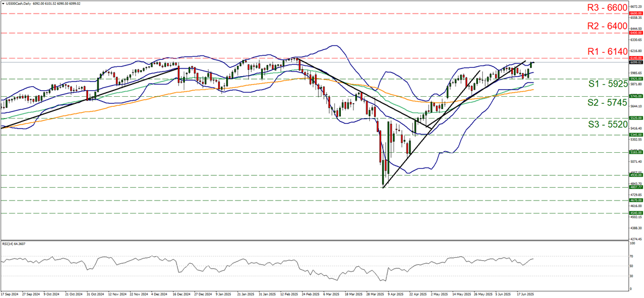The width and height of the screenshot is (644, 298).
Task: Click the black current price tag 6099.02
Action: pos(636,62)
